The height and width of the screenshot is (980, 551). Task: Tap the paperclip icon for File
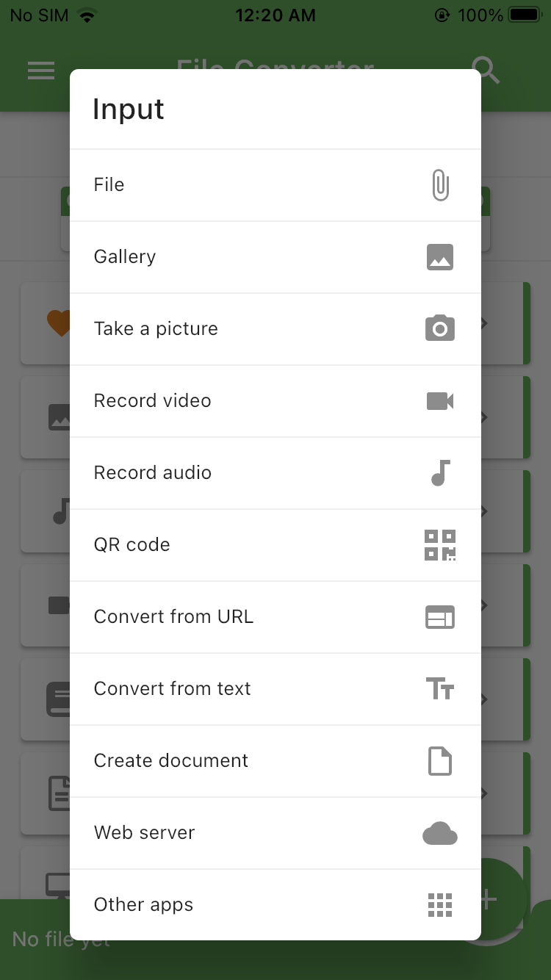tap(440, 185)
